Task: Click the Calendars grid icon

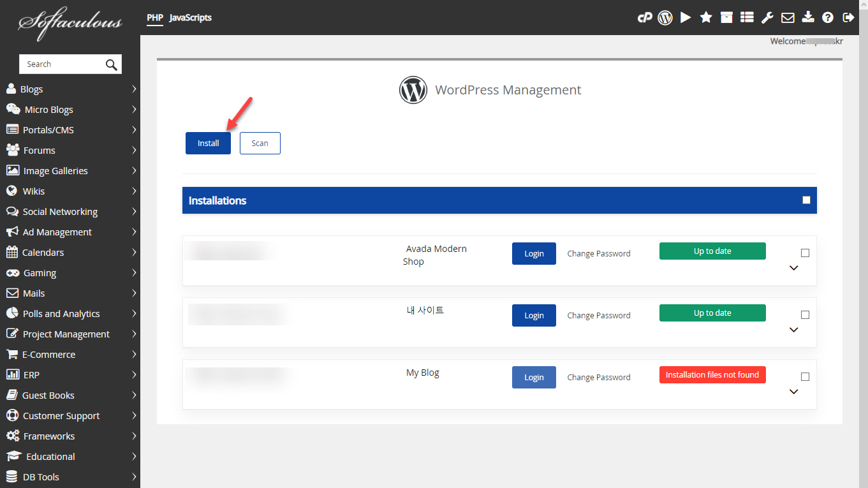Action: point(11,252)
